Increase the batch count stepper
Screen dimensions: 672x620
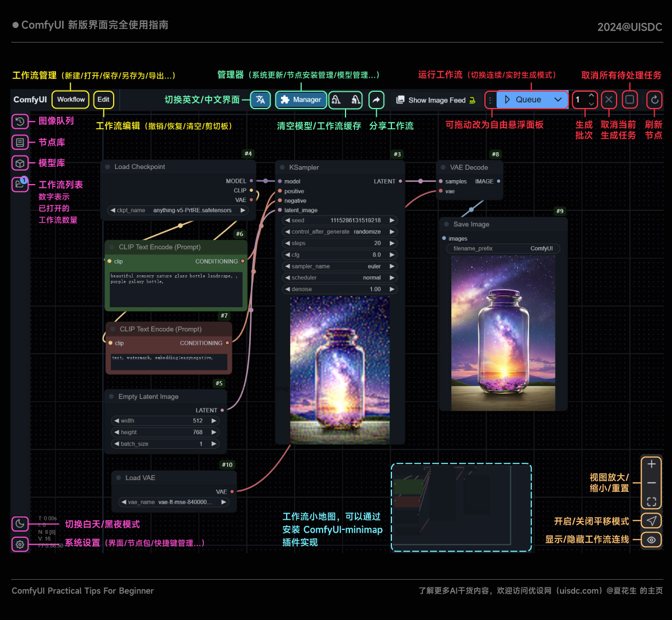[591, 96]
